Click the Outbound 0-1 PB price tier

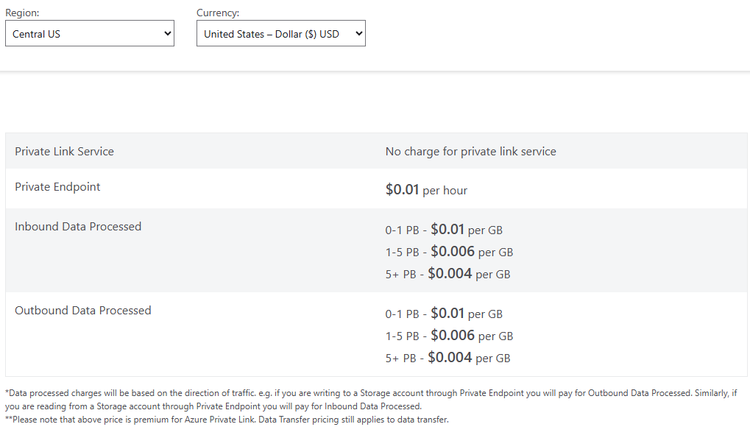[x=444, y=313]
